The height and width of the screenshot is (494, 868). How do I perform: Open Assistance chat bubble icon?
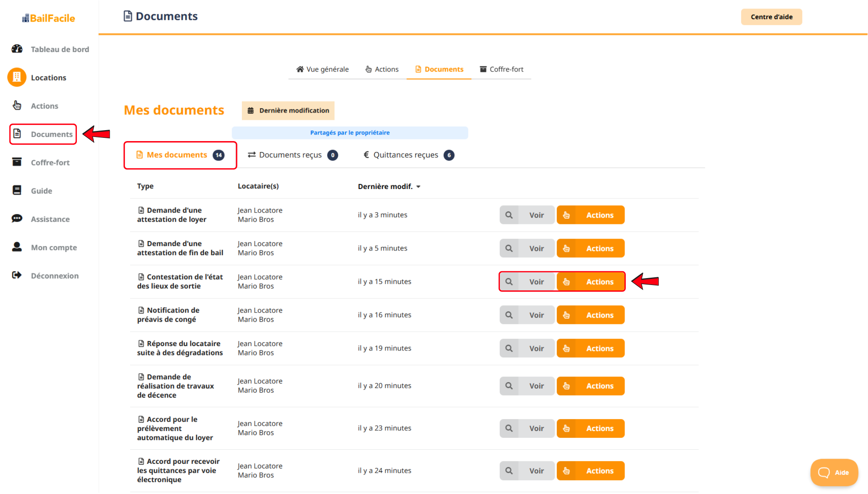coord(17,219)
